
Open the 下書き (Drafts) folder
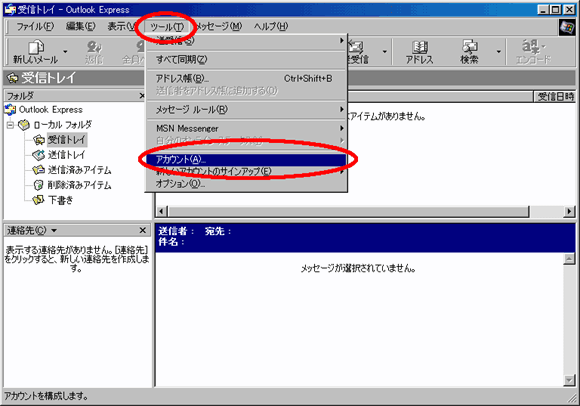click(53, 200)
